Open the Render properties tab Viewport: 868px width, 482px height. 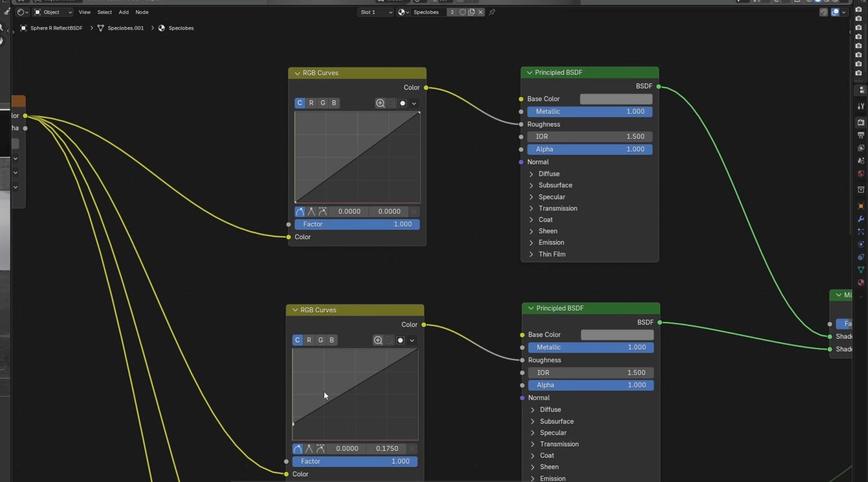point(861,122)
